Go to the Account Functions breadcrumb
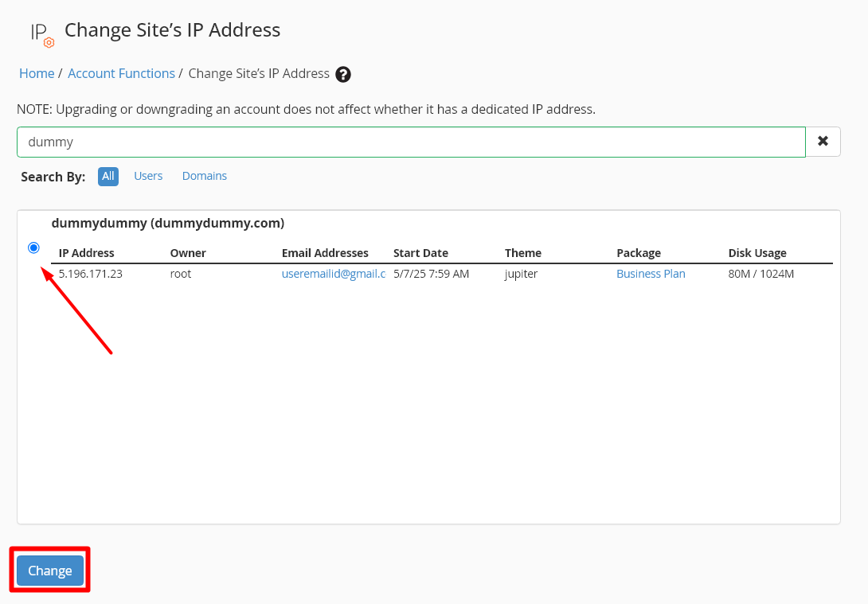868x604 pixels. pyautogui.click(x=121, y=73)
